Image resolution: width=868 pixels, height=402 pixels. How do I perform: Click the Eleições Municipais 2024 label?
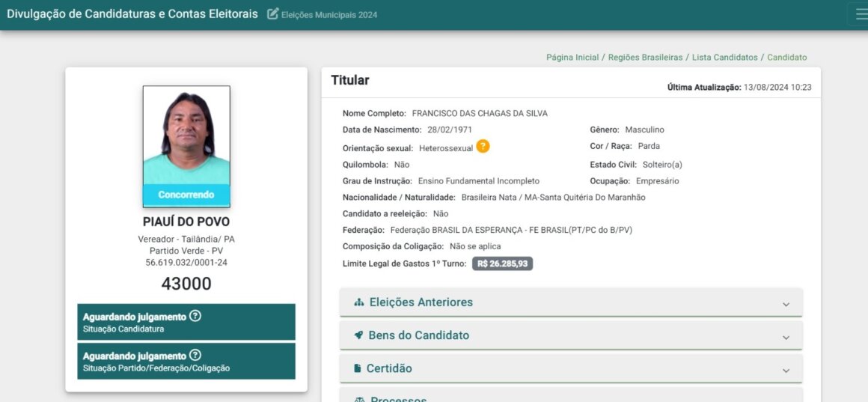point(328,15)
